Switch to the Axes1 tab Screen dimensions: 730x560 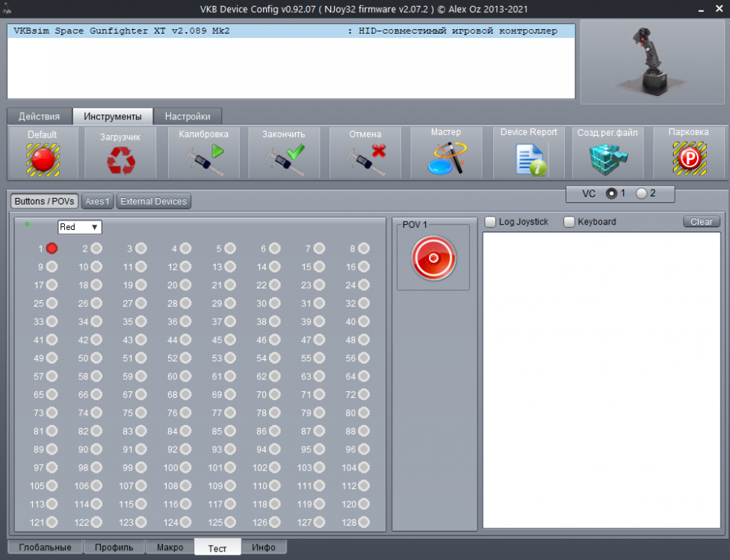[97, 201]
